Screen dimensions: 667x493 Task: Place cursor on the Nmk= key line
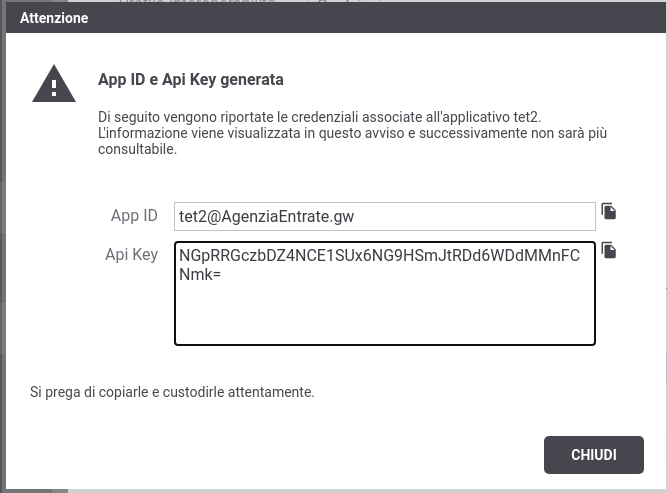click(x=200, y=275)
